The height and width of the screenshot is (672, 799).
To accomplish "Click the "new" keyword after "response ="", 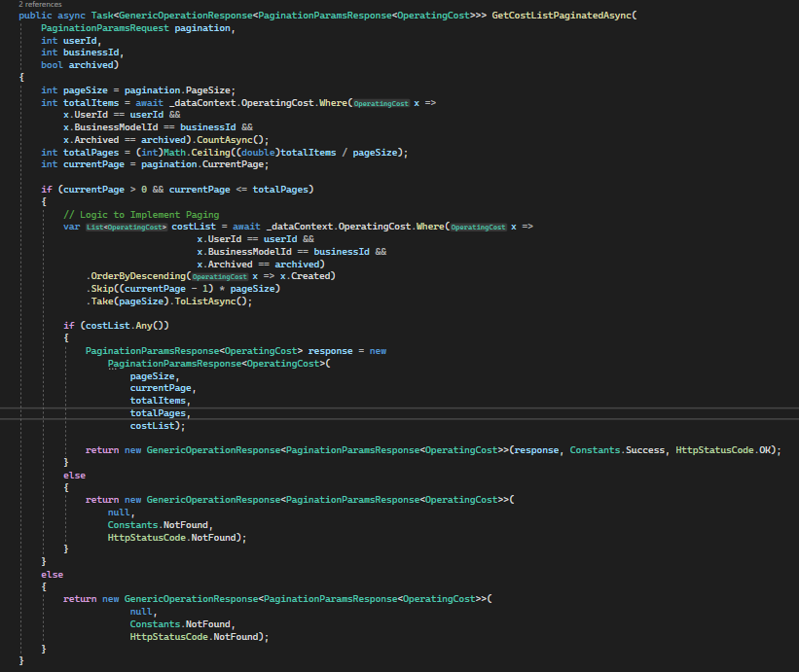I will click(378, 351).
